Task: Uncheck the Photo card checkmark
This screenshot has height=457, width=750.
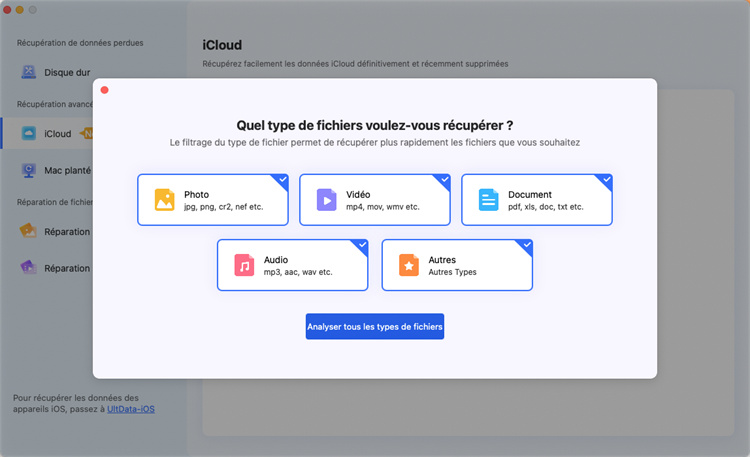Action: tap(282, 180)
